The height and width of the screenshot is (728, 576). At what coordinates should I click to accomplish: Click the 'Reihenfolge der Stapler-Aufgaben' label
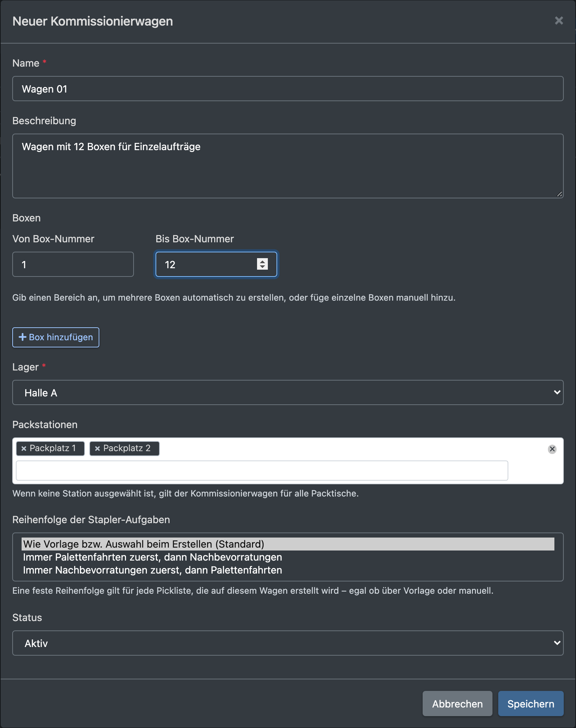point(91,520)
